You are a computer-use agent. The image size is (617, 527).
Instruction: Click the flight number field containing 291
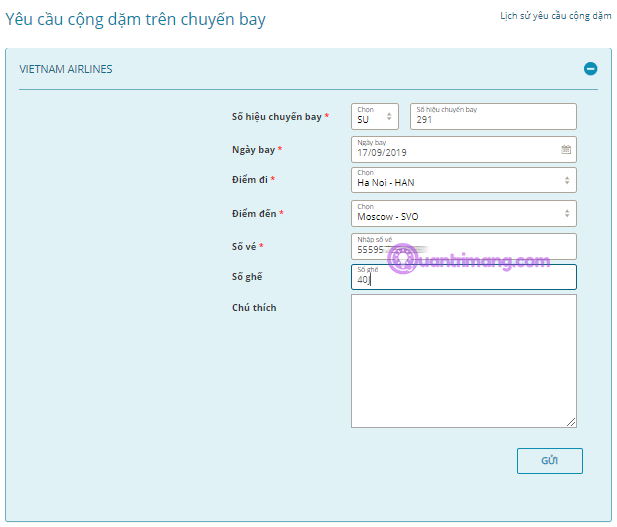point(493,116)
